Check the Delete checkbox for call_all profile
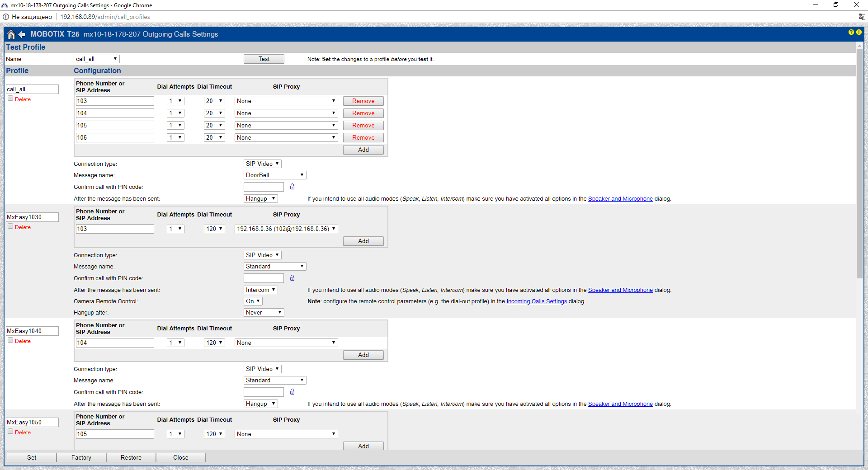868x470 pixels. pyautogui.click(x=10, y=99)
